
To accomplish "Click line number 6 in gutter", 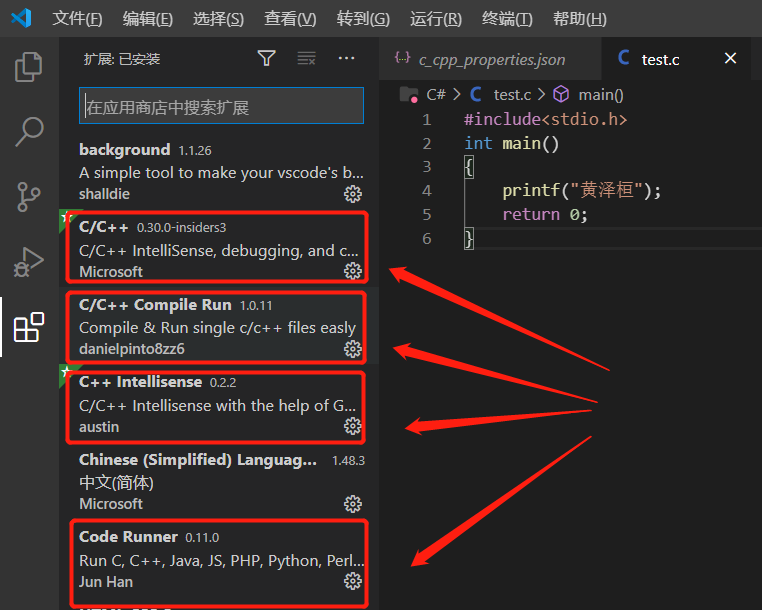I will click(x=427, y=238).
